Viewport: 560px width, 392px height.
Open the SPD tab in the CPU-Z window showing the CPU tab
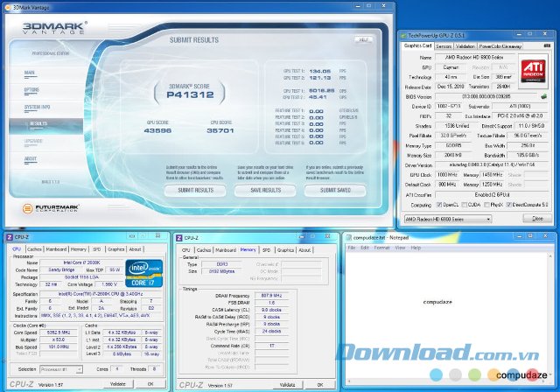click(x=97, y=249)
